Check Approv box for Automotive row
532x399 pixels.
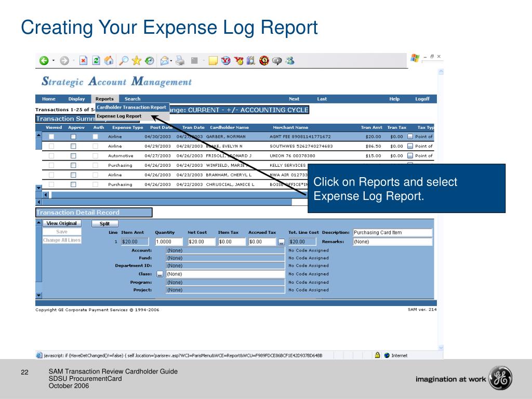pyautogui.click(x=73, y=156)
